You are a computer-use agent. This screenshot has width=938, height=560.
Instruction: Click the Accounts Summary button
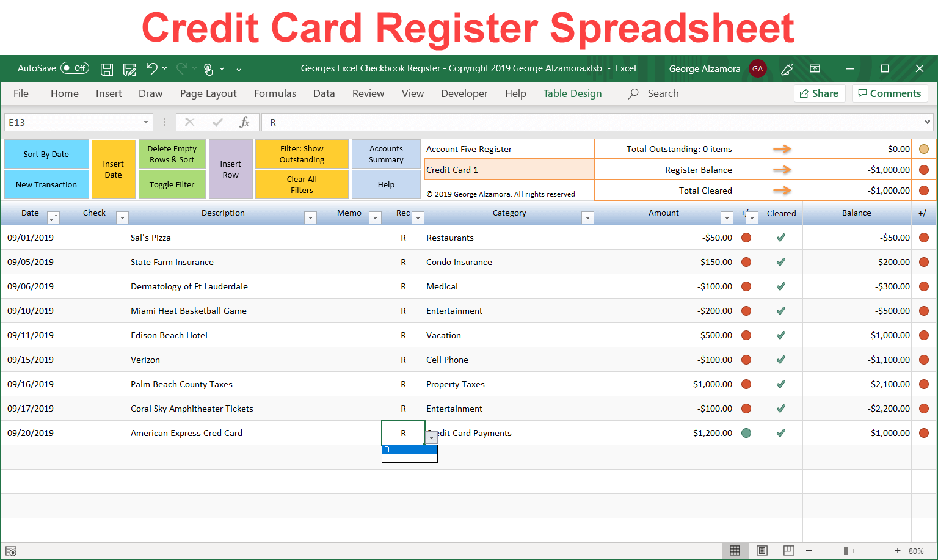coord(386,154)
